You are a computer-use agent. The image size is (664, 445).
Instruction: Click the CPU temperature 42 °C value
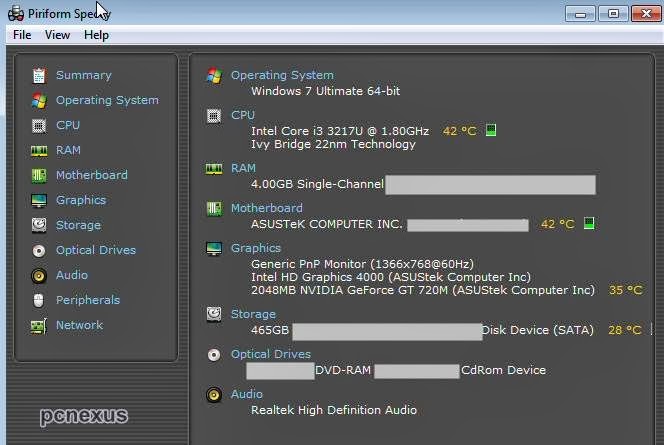coord(459,131)
